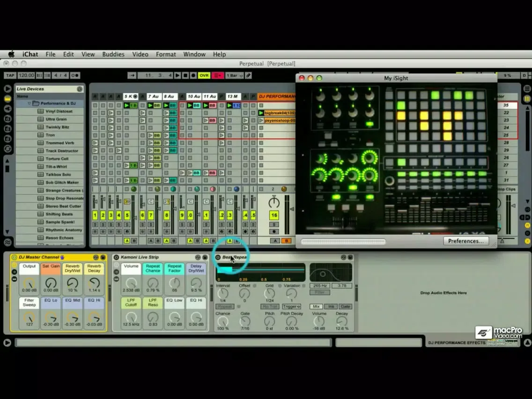Screen dimensions: 532x399
Task: Click save preset icon on Kamoni Live Strip
Action: 205,258
